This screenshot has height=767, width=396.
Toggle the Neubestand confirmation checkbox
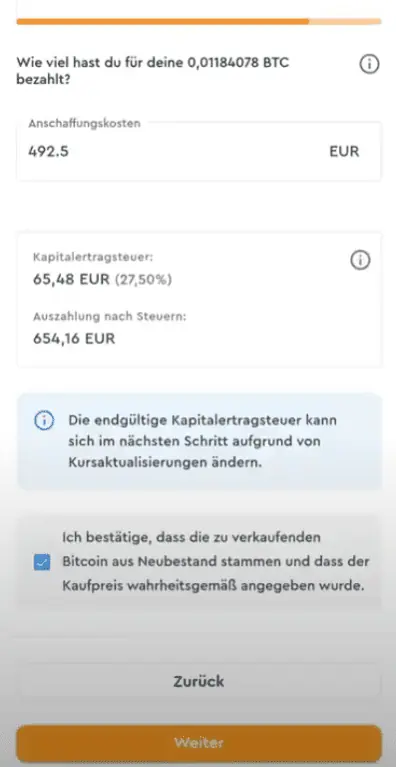click(x=42, y=562)
